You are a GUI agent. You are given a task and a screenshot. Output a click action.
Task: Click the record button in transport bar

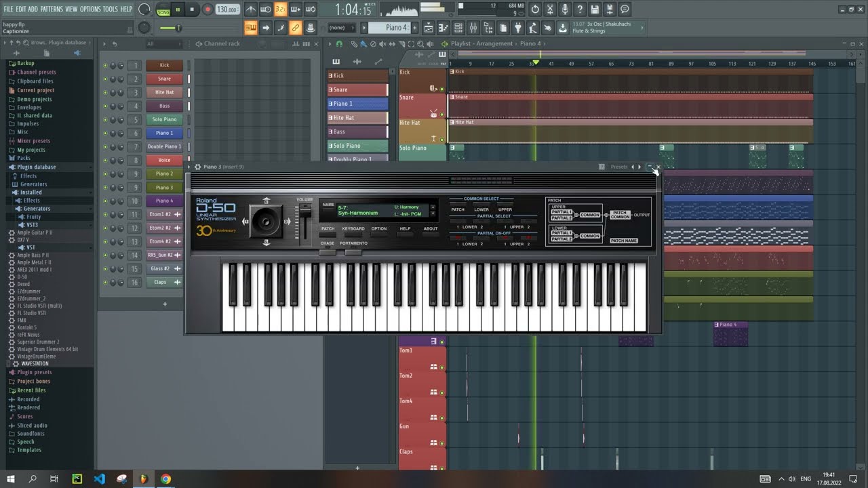(x=208, y=9)
